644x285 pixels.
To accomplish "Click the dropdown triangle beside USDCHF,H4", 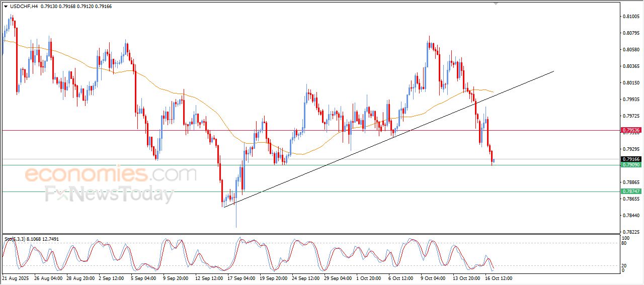I will [x=6, y=6].
